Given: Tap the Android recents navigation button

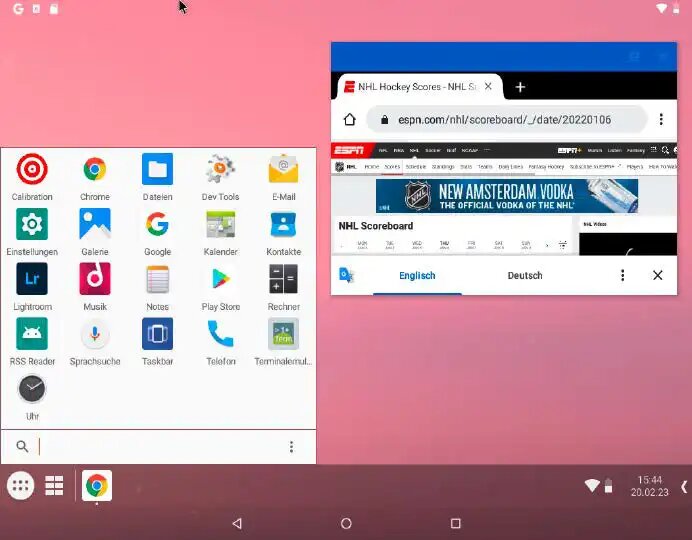Looking at the screenshot, I should 456,523.
